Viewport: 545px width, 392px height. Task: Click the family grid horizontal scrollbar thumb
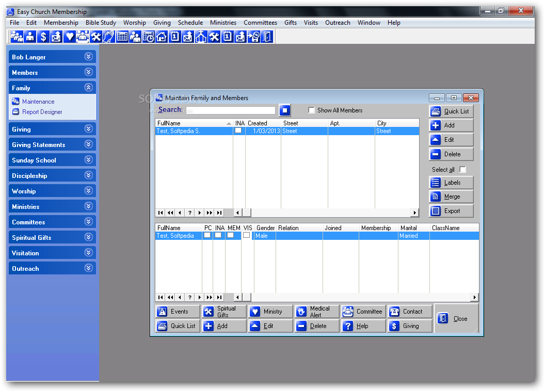tap(246, 213)
